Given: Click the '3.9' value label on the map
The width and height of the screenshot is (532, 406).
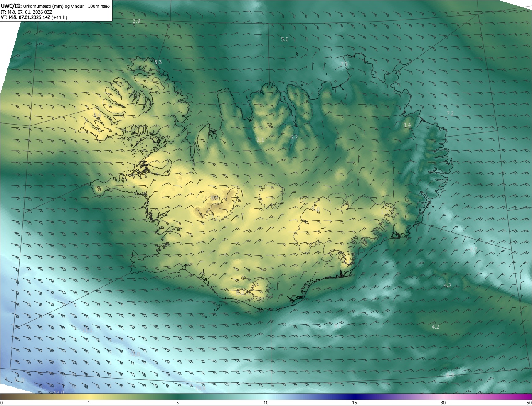Looking at the screenshot, I should coord(136,21).
